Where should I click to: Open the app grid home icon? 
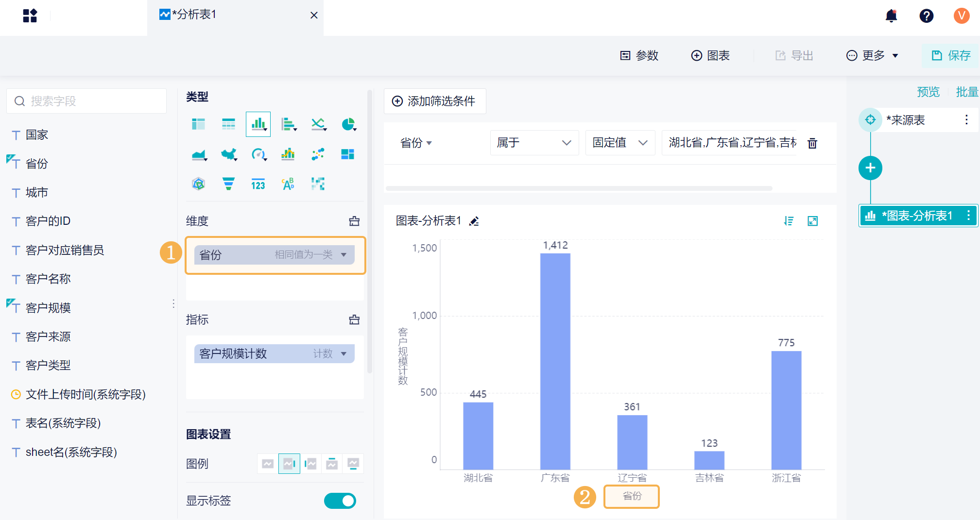coord(30,16)
